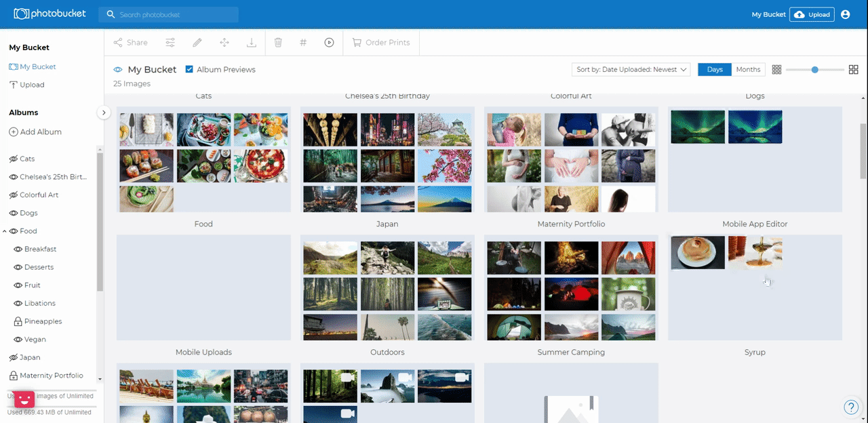Click the eye icon beside My Bucket heading
868x423 pixels.
(118, 70)
